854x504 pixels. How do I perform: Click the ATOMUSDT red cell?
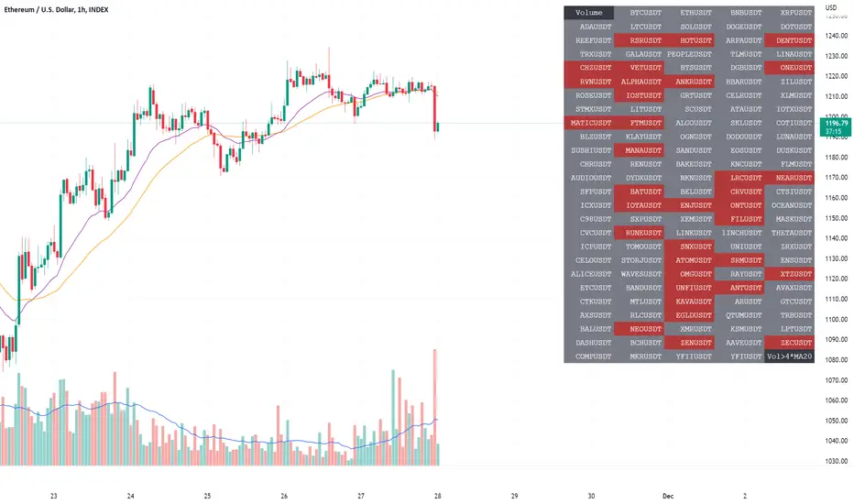pyautogui.click(x=689, y=260)
